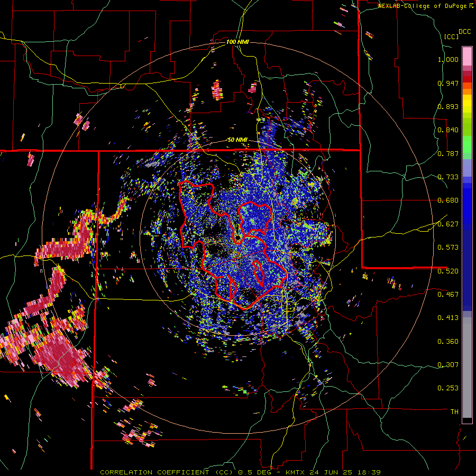Click the 0.360 legend value
Viewport: 476px width, 476px height.
[448, 342]
